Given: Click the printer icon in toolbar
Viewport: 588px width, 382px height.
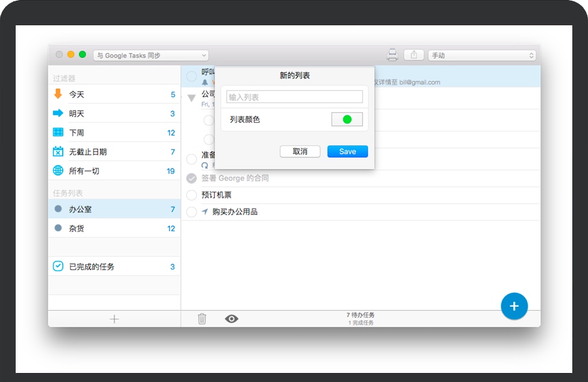Looking at the screenshot, I should pyautogui.click(x=392, y=55).
